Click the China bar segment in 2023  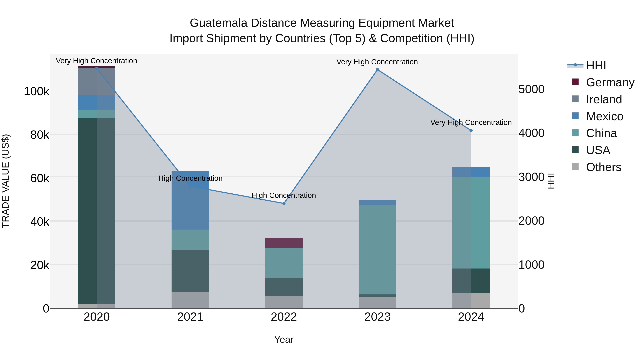pyautogui.click(x=377, y=250)
